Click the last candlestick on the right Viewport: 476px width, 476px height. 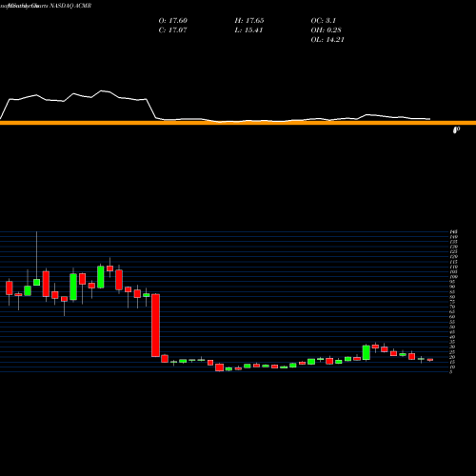[430, 360]
